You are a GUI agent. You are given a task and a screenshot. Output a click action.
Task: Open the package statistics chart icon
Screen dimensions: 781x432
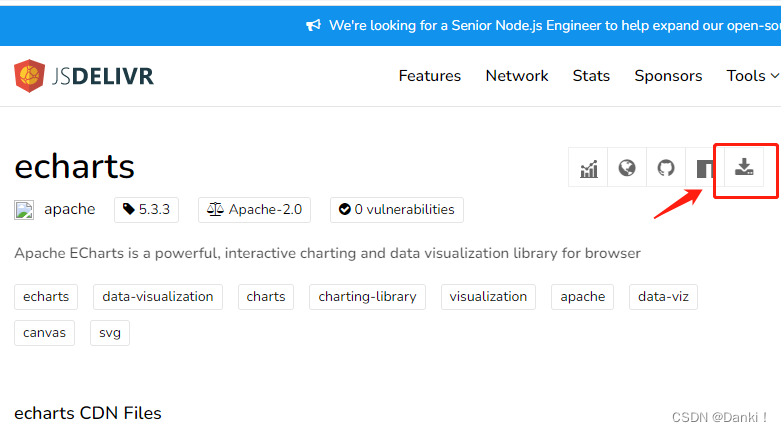coord(588,168)
